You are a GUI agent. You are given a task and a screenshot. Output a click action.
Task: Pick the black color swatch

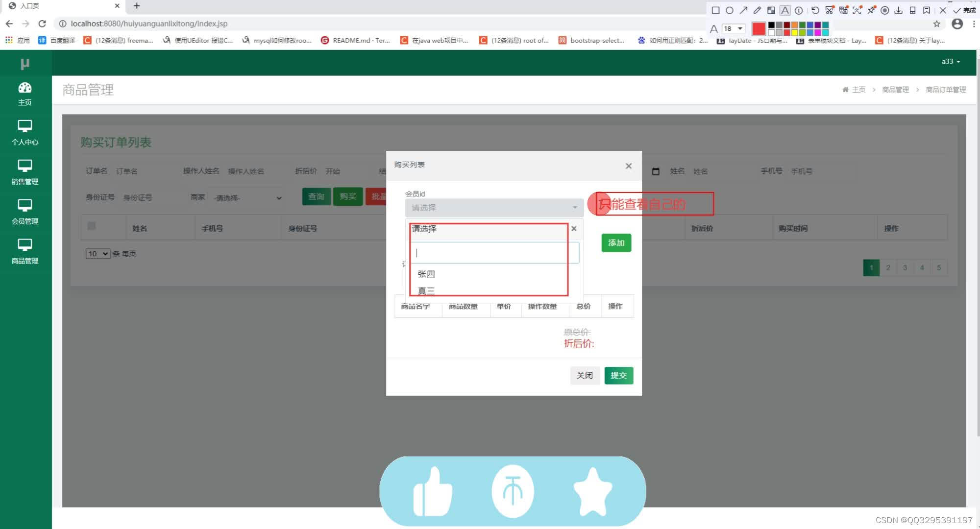click(771, 25)
